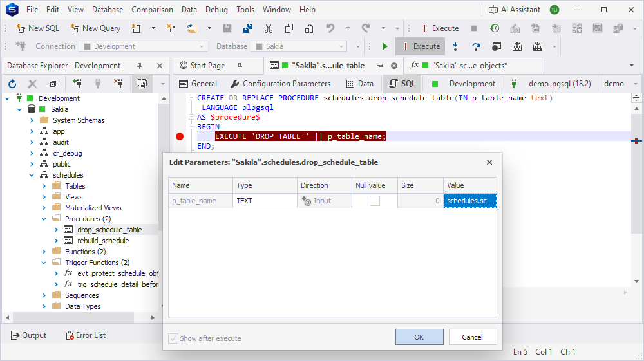
Task: Pin the Database Explorer panel
Action: 139,66
